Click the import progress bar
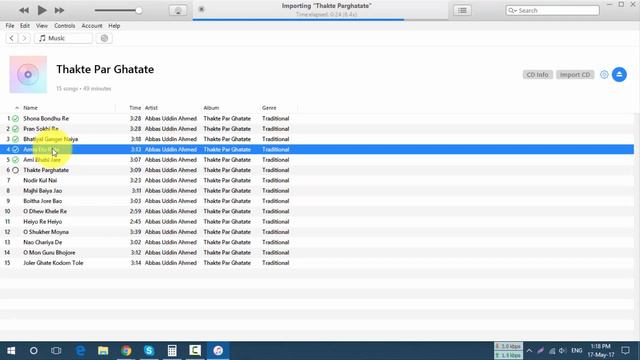The width and height of the screenshot is (640, 360). point(320,19)
